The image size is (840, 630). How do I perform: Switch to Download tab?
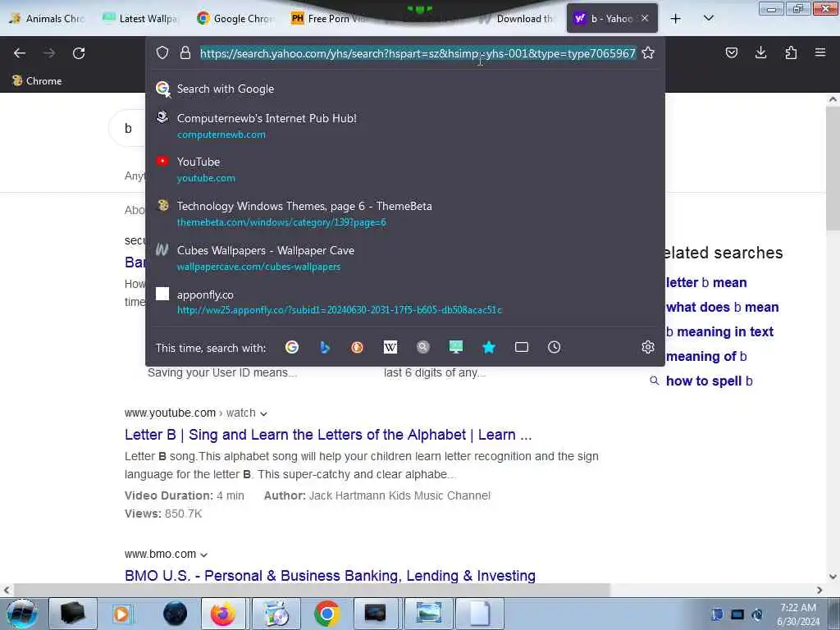tap(517, 19)
